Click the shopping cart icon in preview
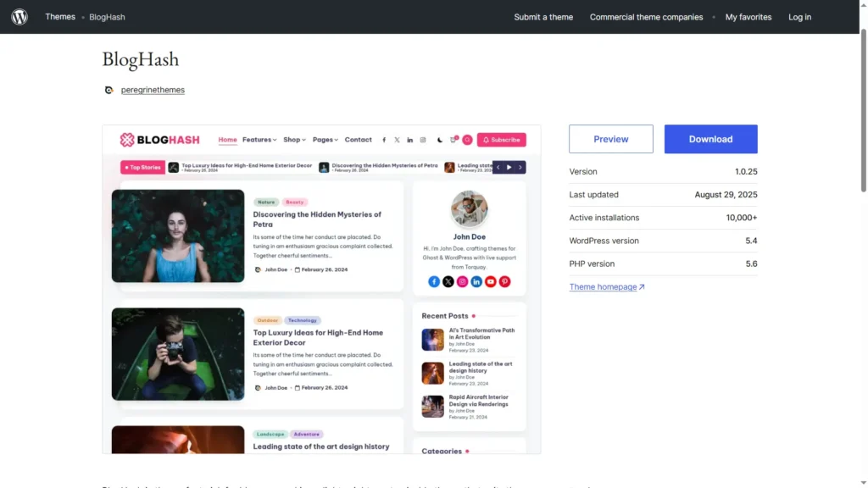 coord(453,140)
